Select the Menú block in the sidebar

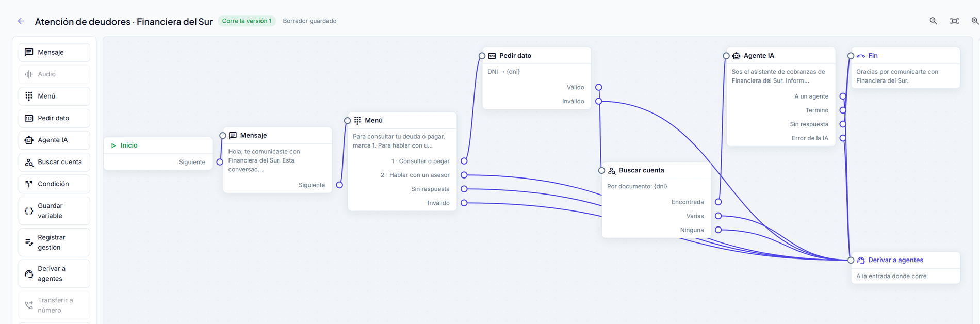click(x=54, y=96)
